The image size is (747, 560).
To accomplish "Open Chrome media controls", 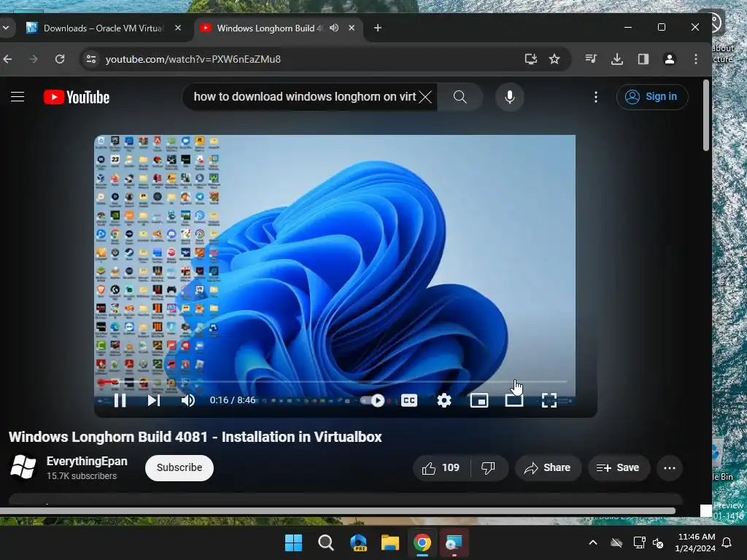I will pyautogui.click(x=591, y=59).
